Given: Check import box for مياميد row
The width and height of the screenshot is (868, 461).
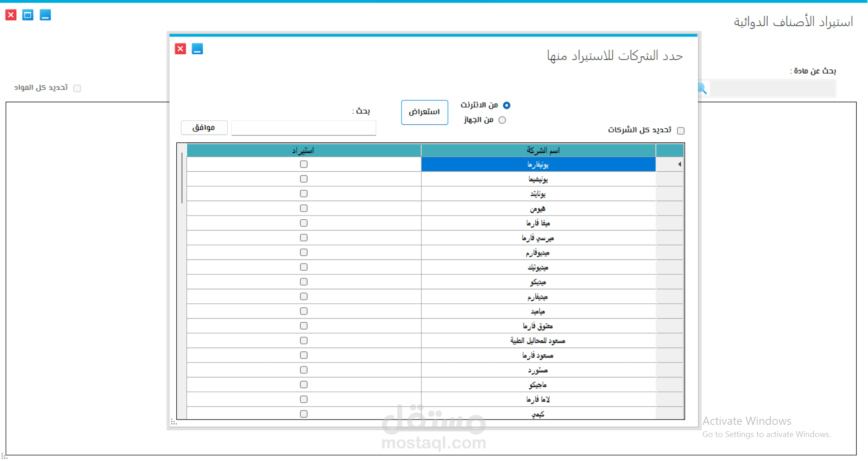Looking at the screenshot, I should coord(304,311).
